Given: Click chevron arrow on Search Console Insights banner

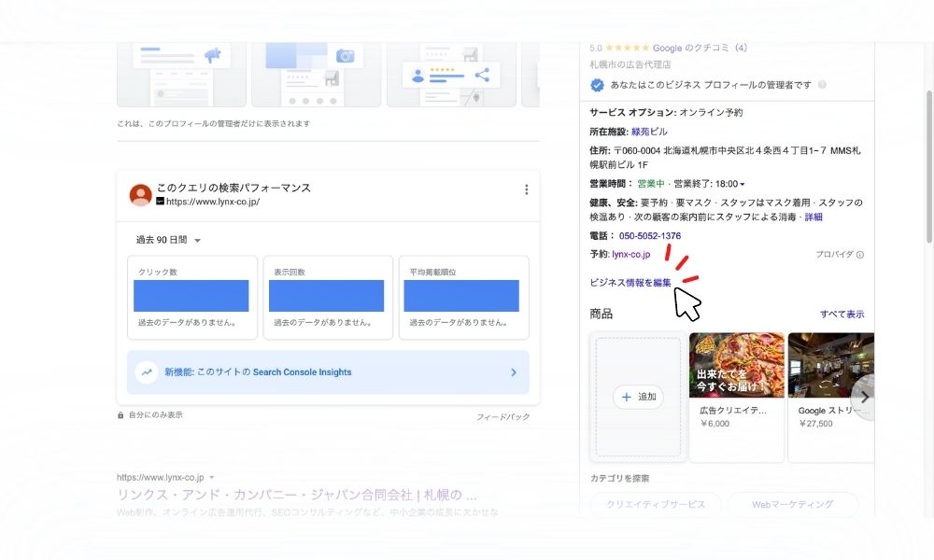Looking at the screenshot, I should pos(514,372).
